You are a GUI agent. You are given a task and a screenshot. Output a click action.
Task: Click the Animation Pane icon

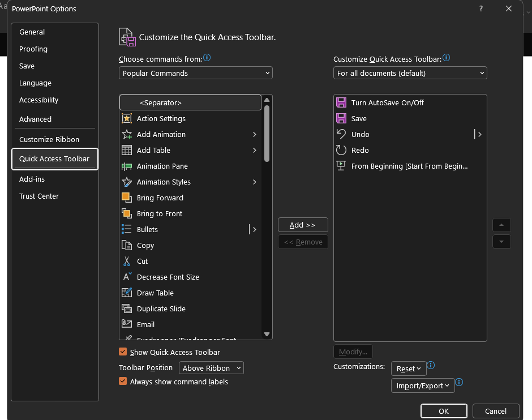(x=127, y=166)
